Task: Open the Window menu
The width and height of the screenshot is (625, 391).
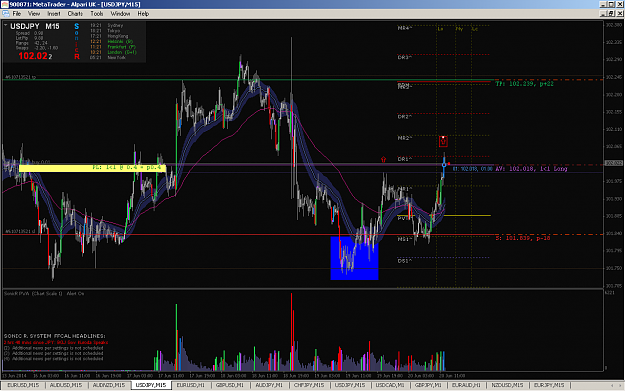Action: click(120, 14)
